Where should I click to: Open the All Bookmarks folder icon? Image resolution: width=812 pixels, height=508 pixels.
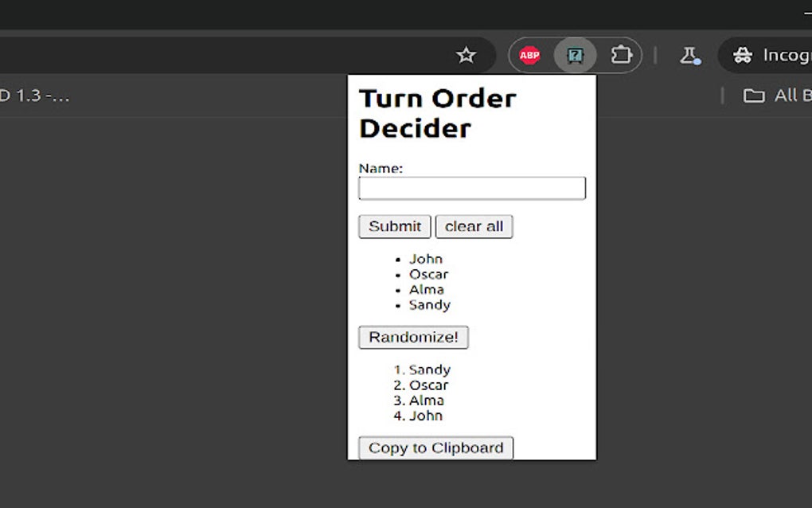(x=754, y=95)
